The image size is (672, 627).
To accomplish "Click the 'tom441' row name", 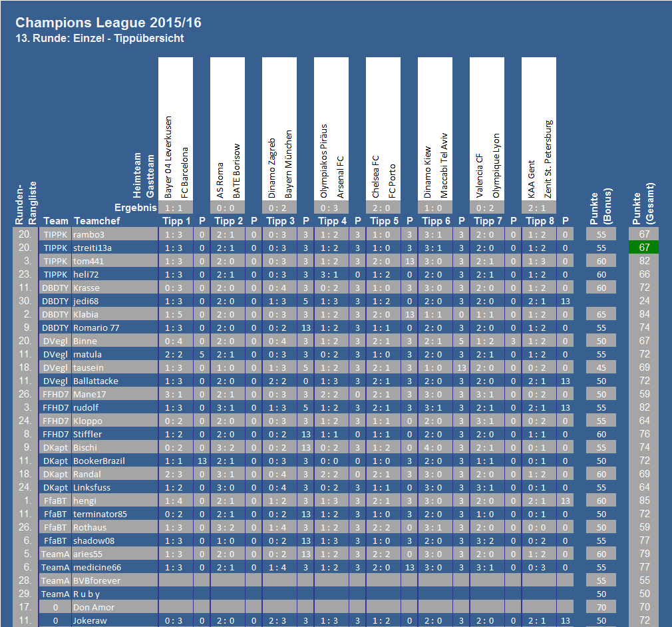I will (x=115, y=261).
